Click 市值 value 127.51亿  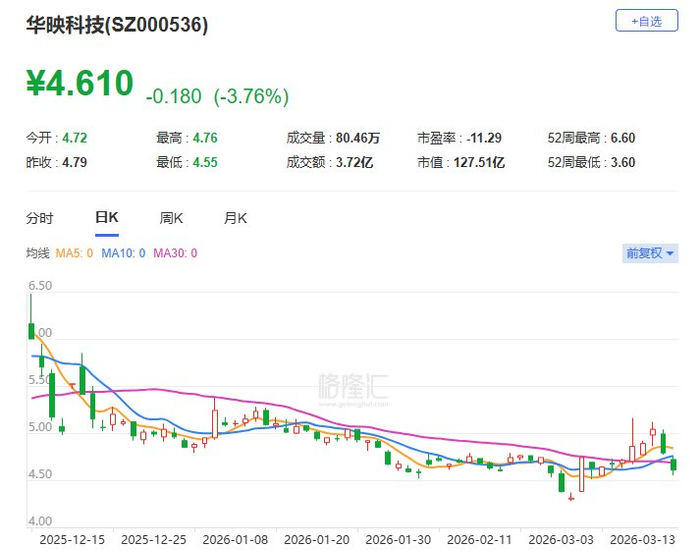(479, 162)
